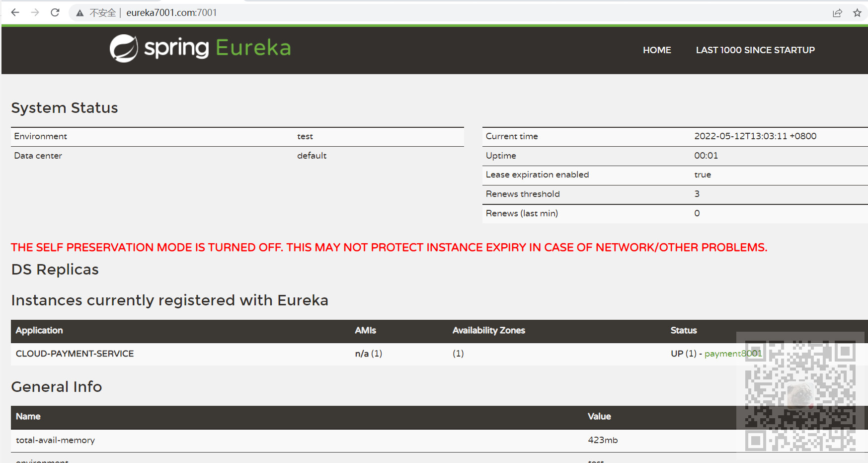
Task: Click the Spring Eureka logo
Action: click(200, 48)
